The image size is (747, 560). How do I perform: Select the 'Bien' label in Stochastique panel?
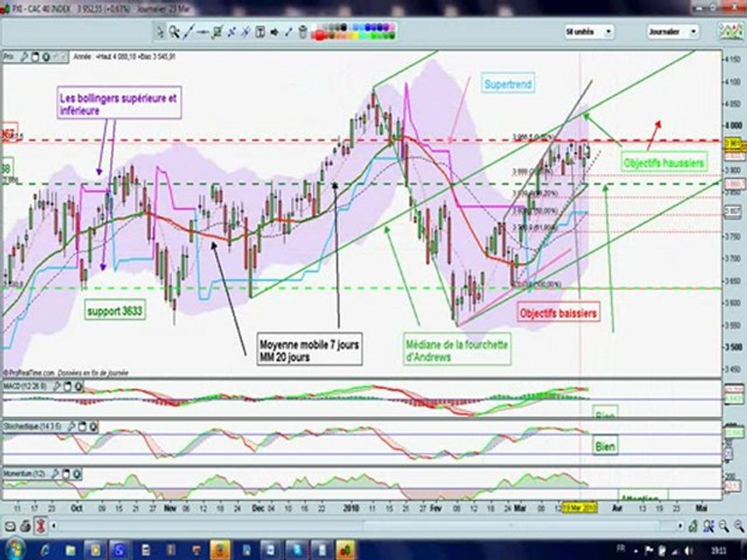coord(605,446)
